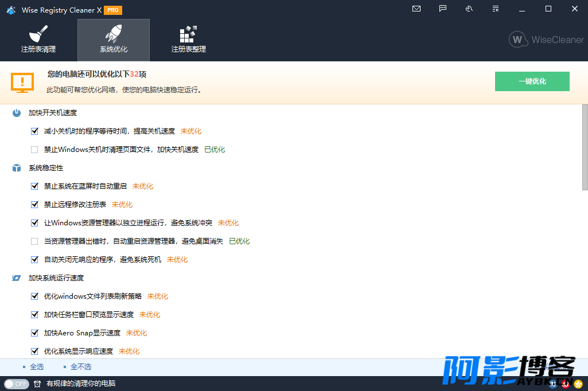
Task: Click the feedback chat bubble icon
Action: (x=443, y=9)
